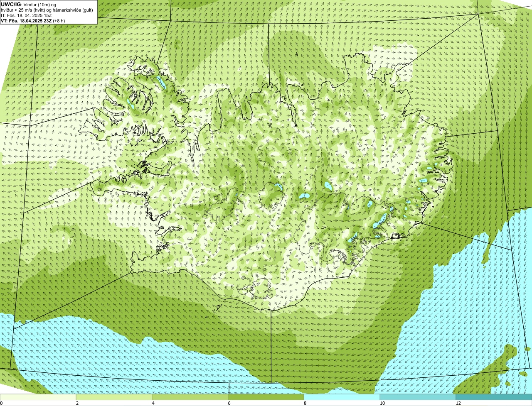Select the "VT: Fös. 18.04.2025 23Z (+8 h)" line
Screen dimensions: 532x406
[33, 21]
